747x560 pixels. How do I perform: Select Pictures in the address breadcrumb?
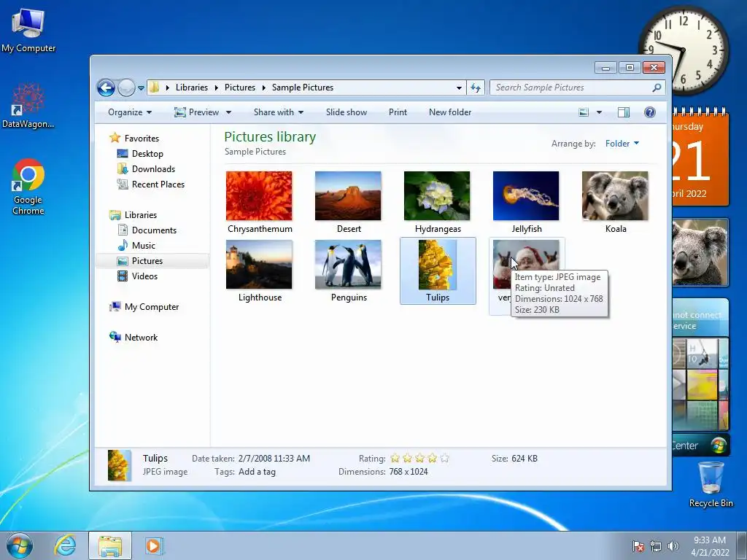point(239,87)
